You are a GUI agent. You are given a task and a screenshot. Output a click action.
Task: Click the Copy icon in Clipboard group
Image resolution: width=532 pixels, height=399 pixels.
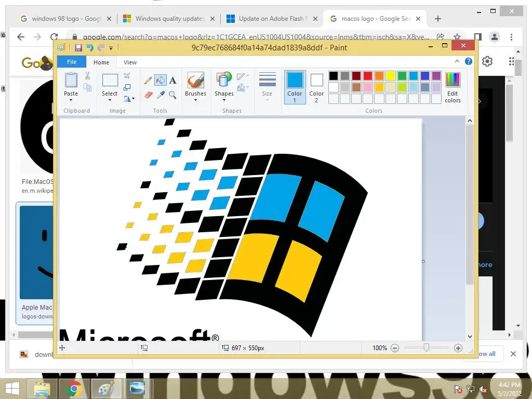[87, 87]
